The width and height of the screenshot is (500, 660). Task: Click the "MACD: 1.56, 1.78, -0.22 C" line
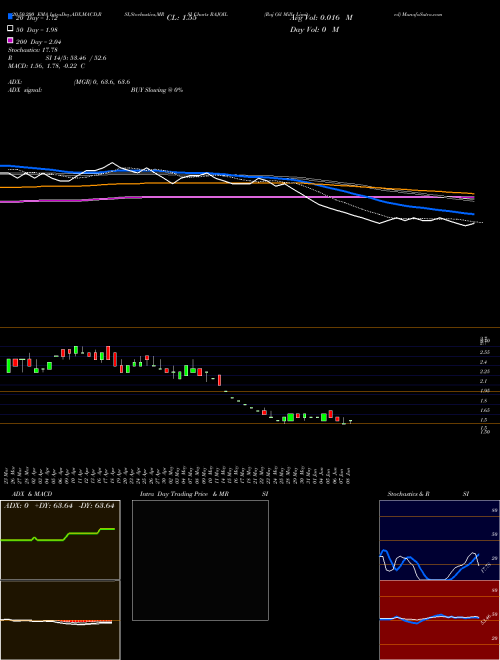pos(47,66)
